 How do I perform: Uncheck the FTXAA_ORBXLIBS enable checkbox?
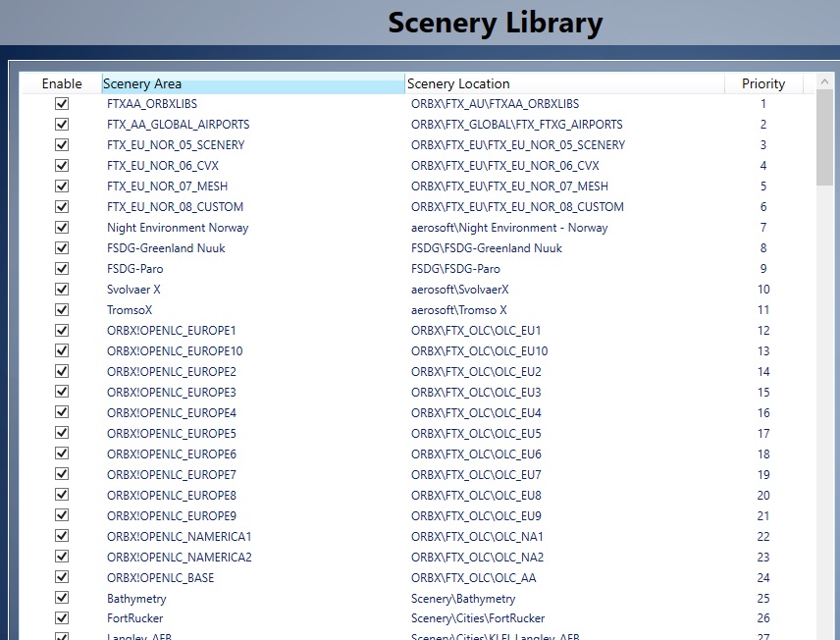(x=62, y=104)
